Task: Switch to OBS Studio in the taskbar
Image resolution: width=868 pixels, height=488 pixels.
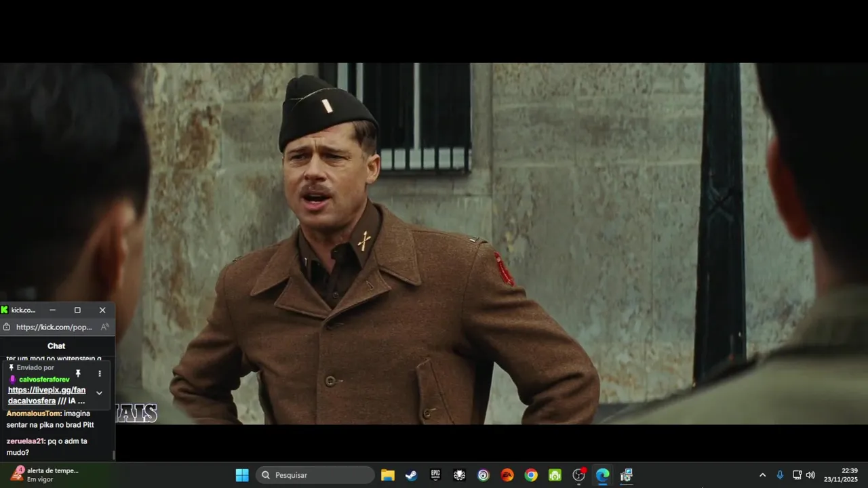Action: click(579, 475)
